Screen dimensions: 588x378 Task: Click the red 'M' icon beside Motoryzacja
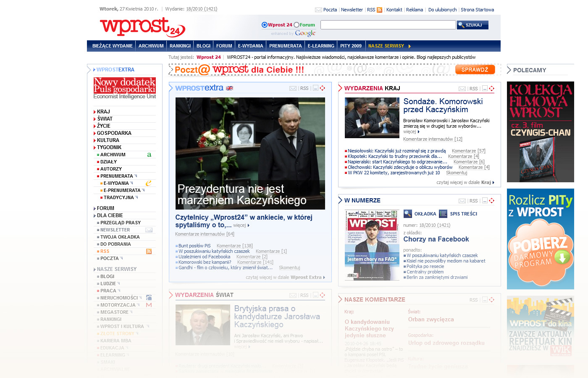coord(149,305)
